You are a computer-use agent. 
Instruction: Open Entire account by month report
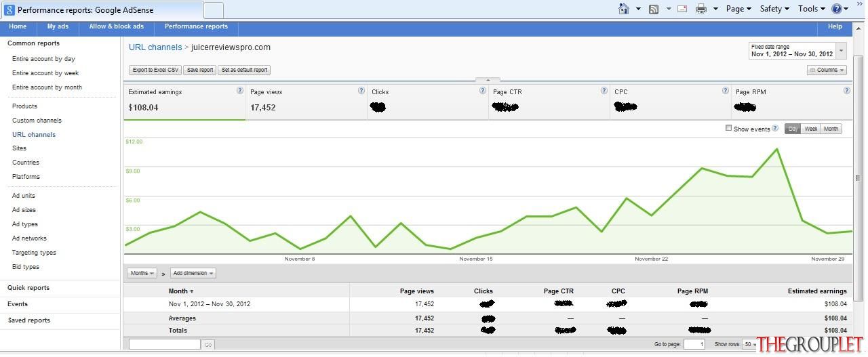tap(47, 87)
